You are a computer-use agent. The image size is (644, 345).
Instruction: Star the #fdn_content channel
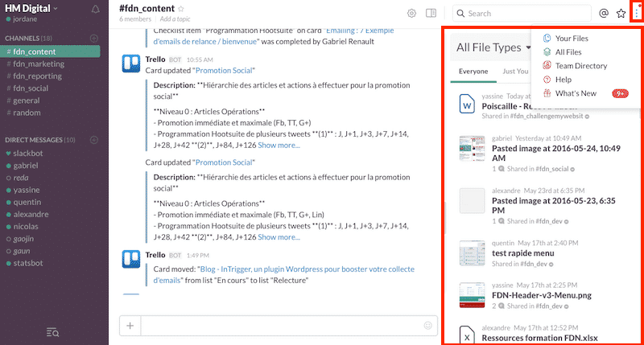(x=180, y=9)
